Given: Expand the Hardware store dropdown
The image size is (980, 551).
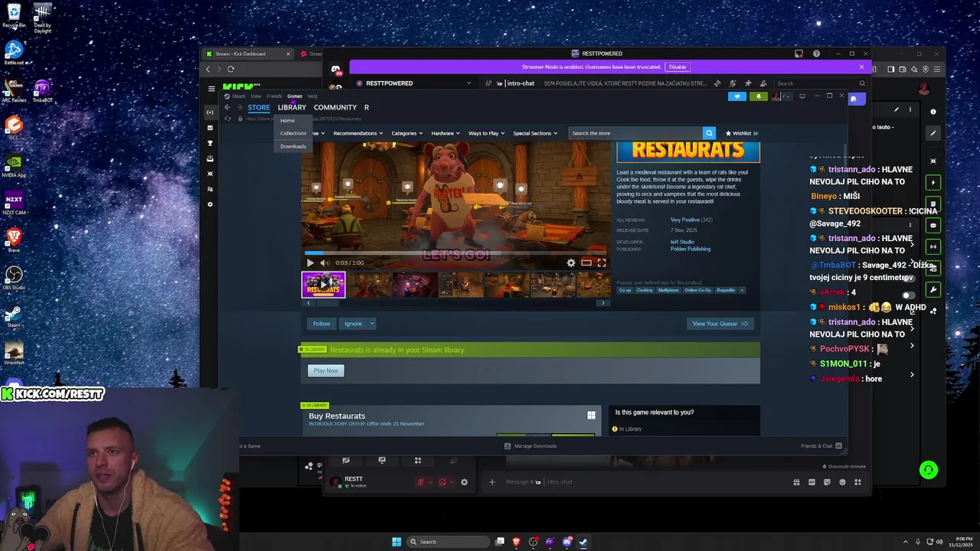Looking at the screenshot, I should pyautogui.click(x=446, y=133).
